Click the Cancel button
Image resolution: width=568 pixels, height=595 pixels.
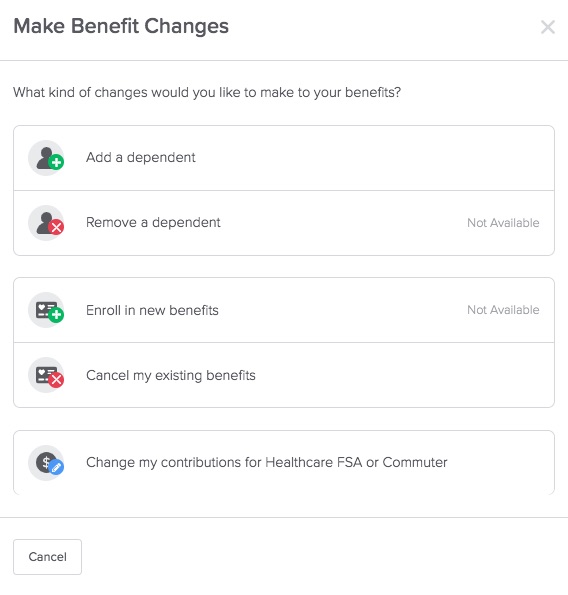[47, 557]
